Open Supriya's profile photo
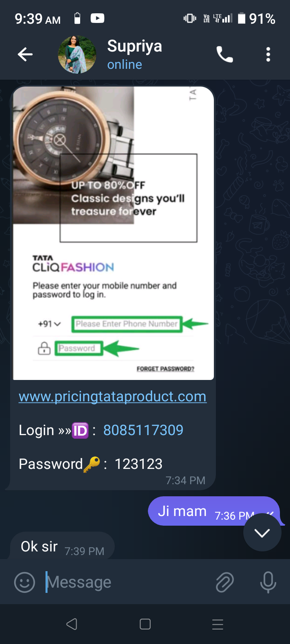 pyautogui.click(x=77, y=54)
